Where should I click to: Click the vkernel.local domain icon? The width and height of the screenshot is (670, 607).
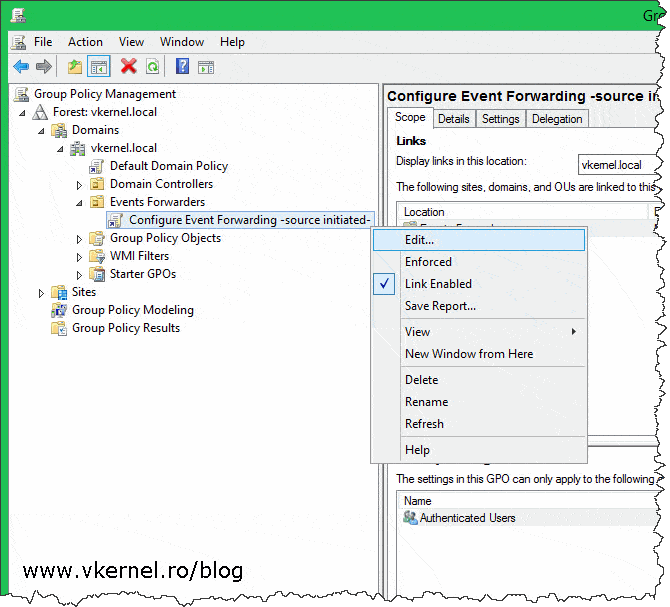click(x=78, y=148)
